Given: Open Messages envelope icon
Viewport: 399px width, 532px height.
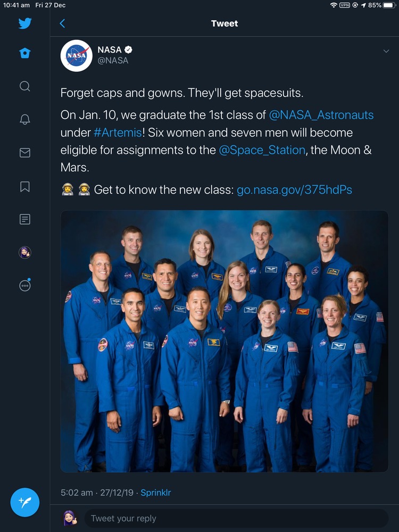Looking at the screenshot, I should pos(24,153).
